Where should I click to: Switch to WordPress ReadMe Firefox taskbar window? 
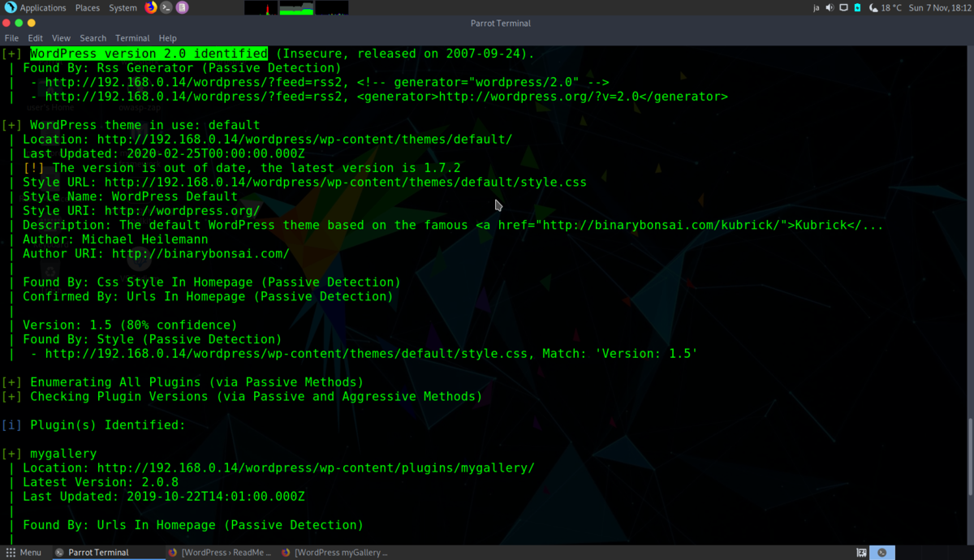click(x=221, y=553)
